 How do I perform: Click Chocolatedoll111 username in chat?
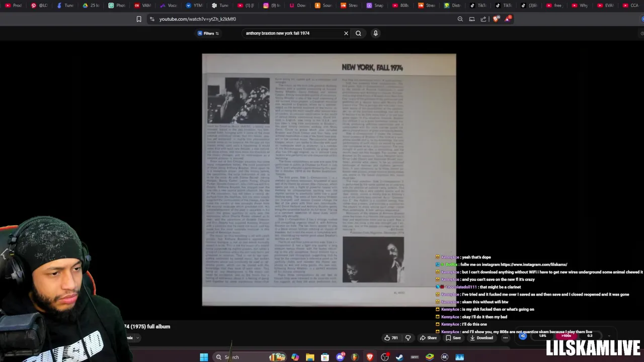[461, 287]
